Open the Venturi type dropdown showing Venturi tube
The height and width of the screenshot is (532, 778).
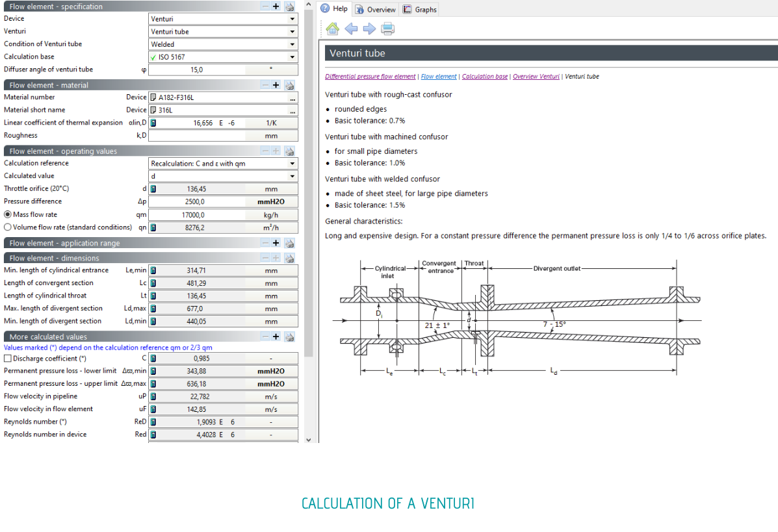pos(292,32)
